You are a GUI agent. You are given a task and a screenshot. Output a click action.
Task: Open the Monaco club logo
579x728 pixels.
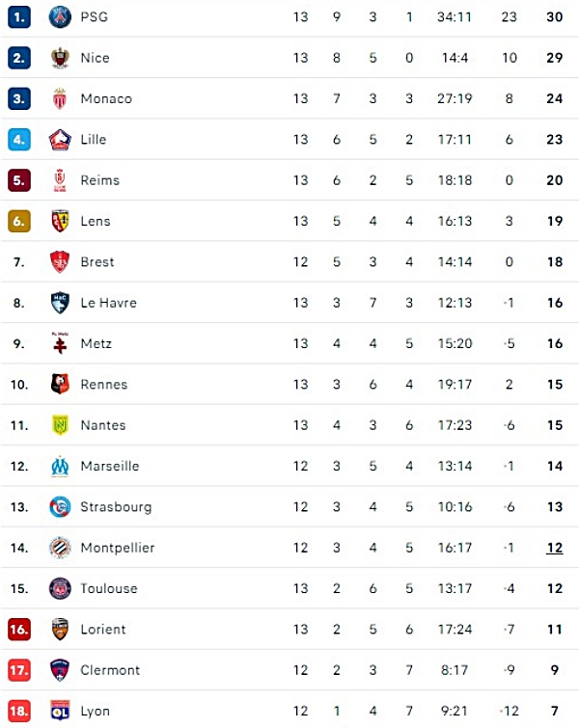[60, 99]
